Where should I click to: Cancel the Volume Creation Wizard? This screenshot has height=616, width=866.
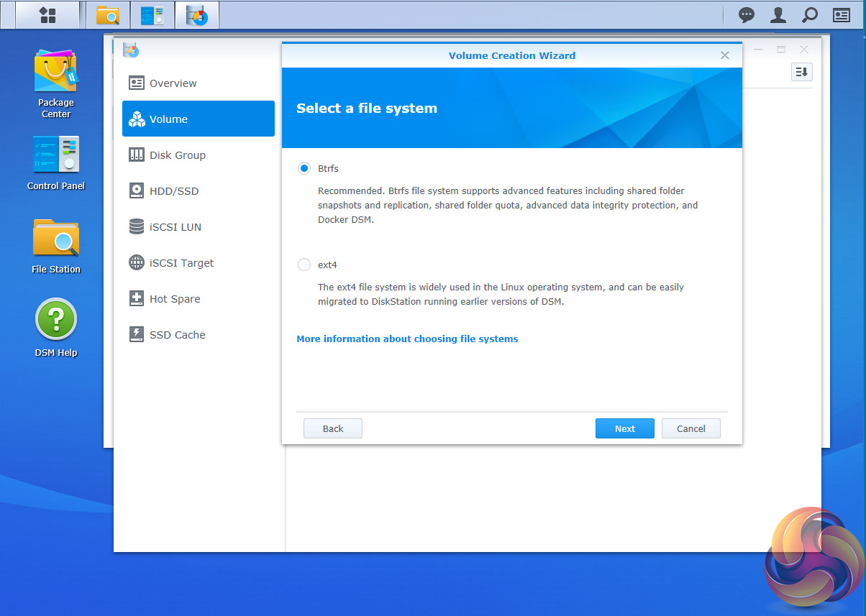pos(691,428)
